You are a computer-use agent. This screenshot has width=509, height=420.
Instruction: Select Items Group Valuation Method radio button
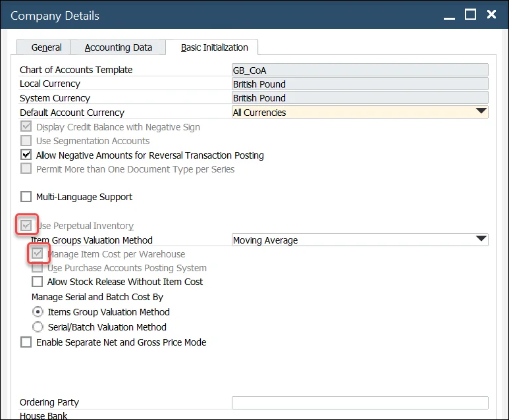point(38,312)
